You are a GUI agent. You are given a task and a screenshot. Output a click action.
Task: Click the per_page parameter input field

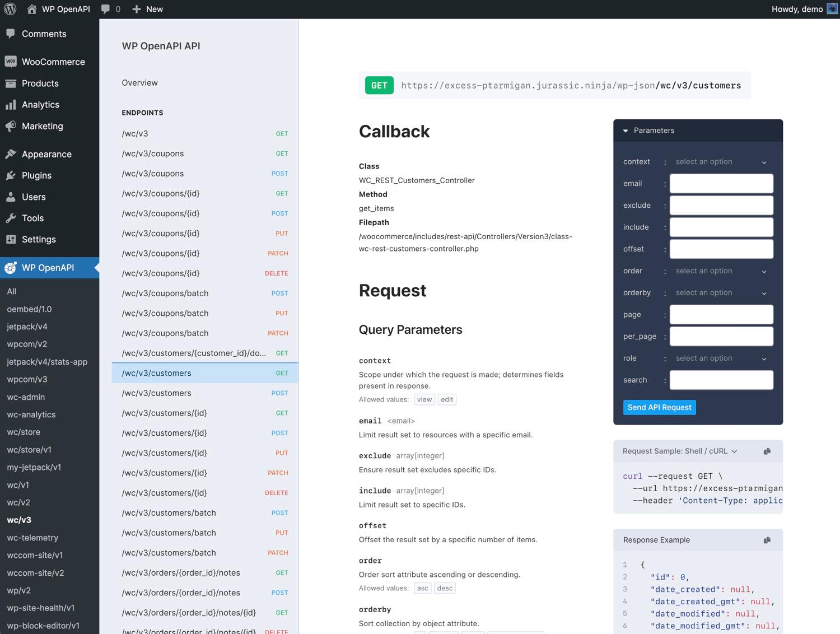pos(721,337)
